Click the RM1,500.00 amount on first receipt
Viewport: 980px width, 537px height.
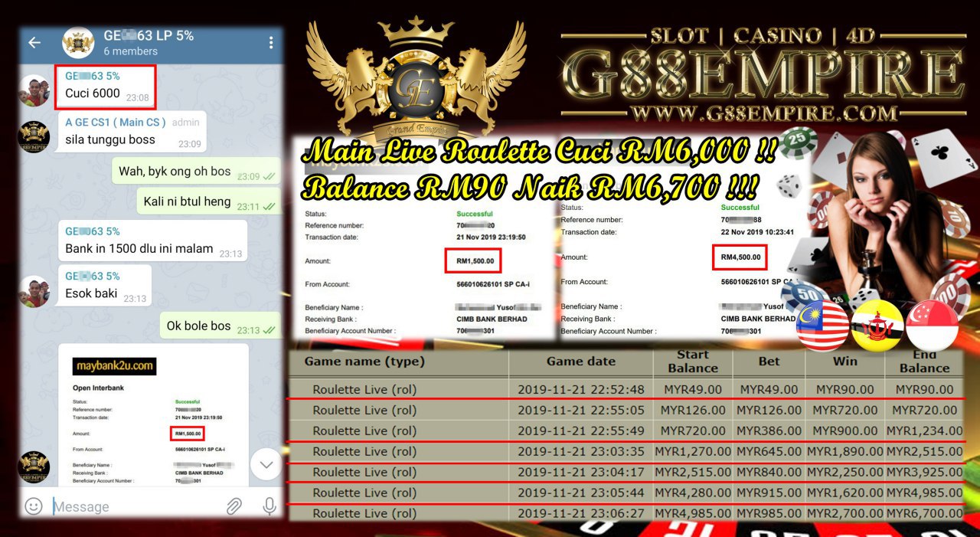coord(474,261)
